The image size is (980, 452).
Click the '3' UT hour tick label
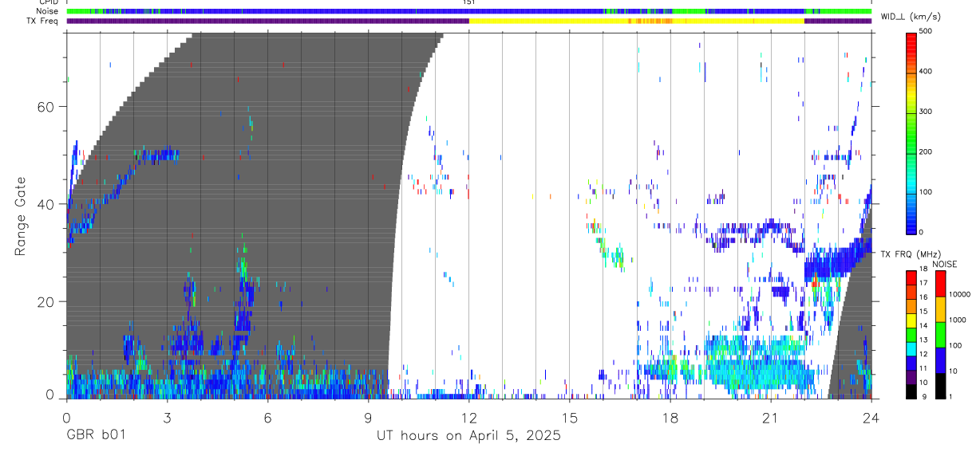167,418
